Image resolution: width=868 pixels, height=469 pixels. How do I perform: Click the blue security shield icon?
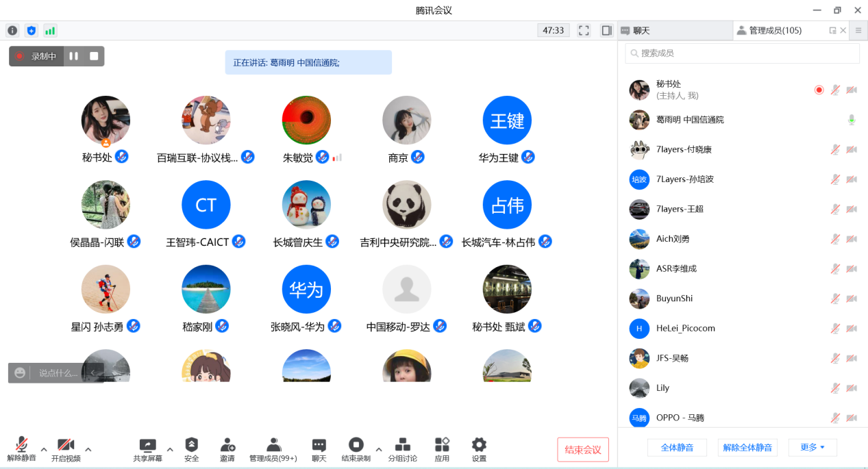click(31, 30)
